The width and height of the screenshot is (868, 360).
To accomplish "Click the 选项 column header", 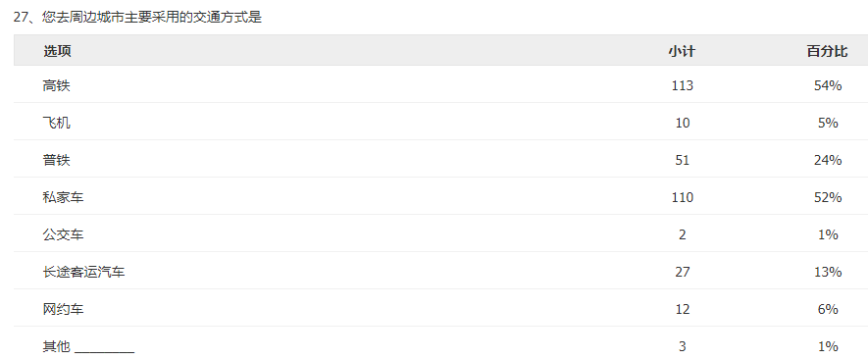I will point(57,52).
